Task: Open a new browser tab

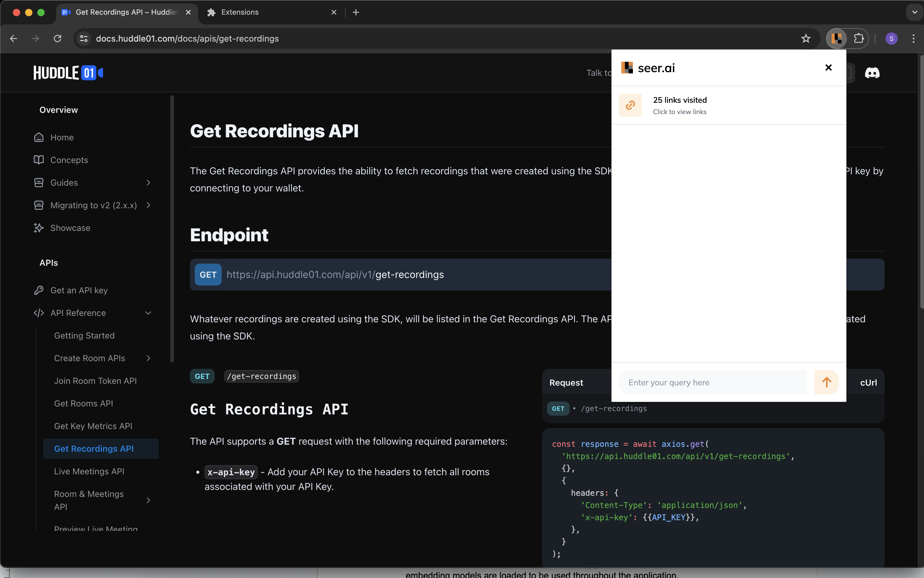Action: tap(356, 12)
